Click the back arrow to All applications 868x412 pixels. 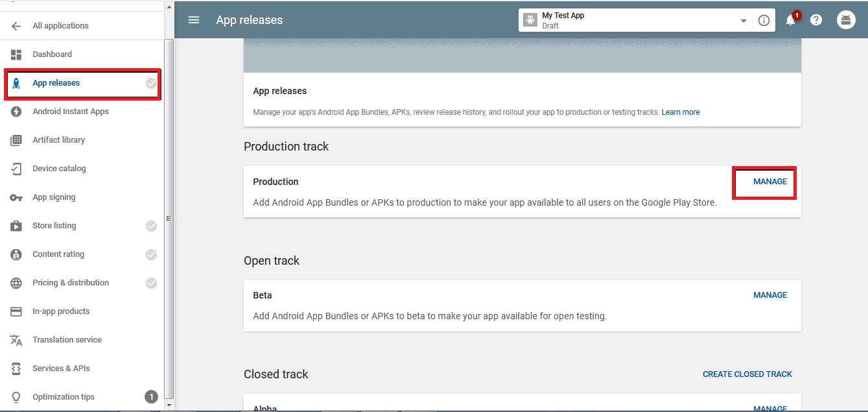(16, 26)
